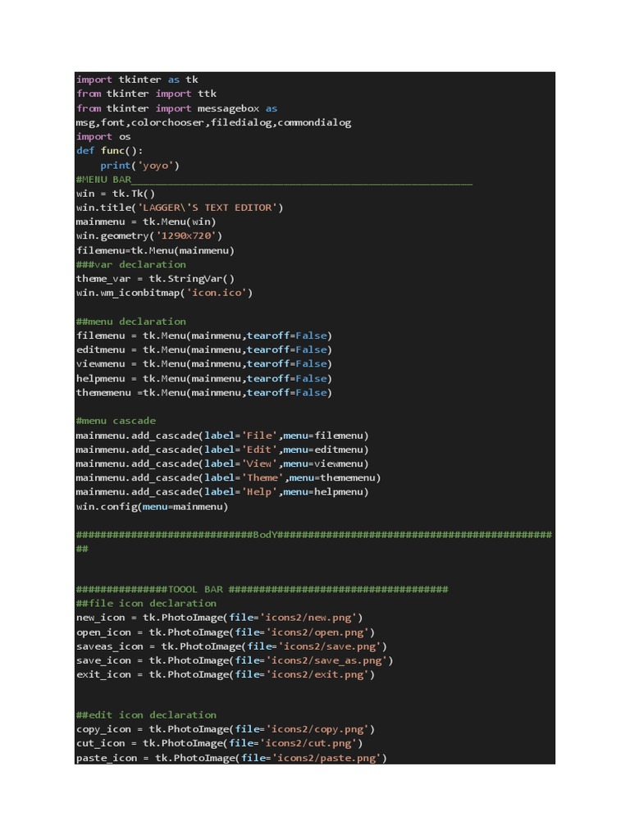The width and height of the screenshot is (630, 840).
Task: Click the 'theme_var = tk.StringVar()' line
Action: point(155,278)
